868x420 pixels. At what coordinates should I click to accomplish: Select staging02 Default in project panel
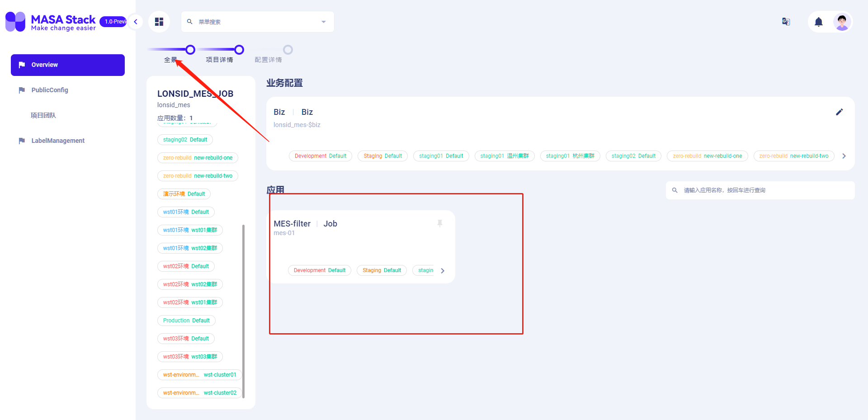[x=185, y=140]
